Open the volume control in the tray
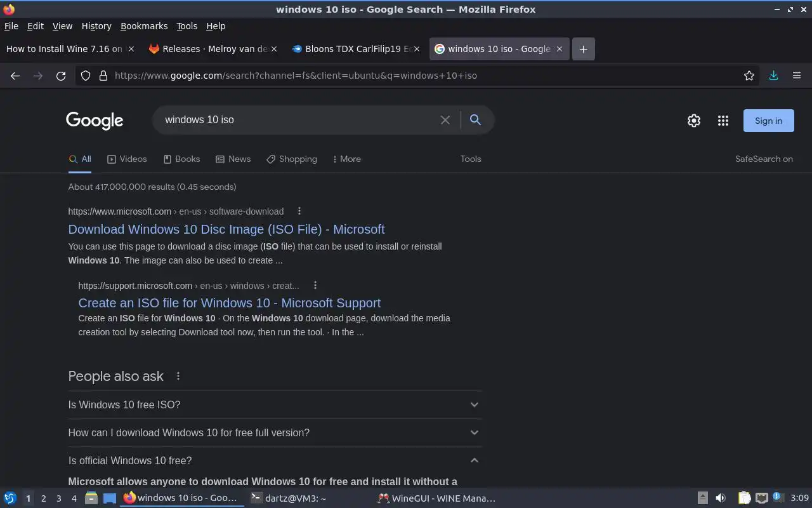This screenshot has height=508, width=812. pos(721,498)
